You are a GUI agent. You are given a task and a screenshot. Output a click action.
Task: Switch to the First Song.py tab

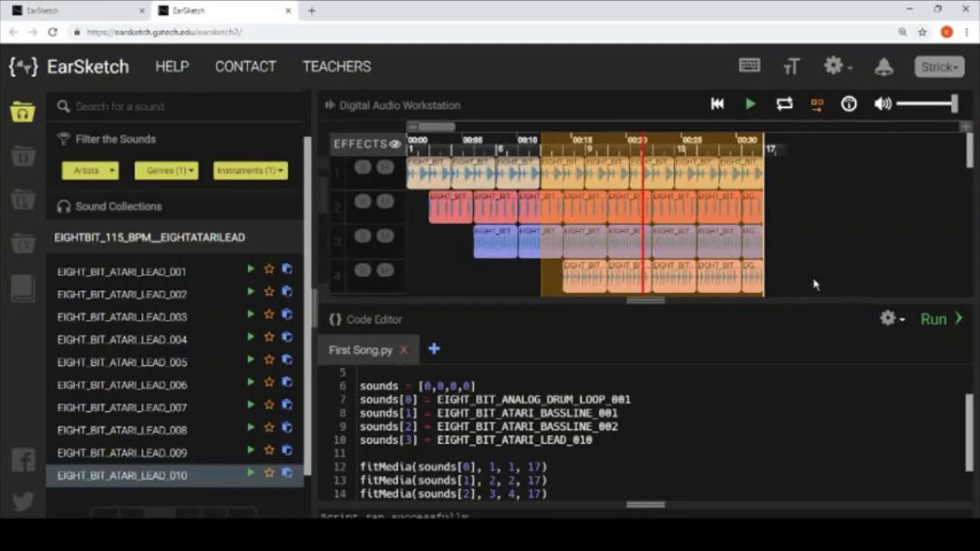[x=361, y=350]
